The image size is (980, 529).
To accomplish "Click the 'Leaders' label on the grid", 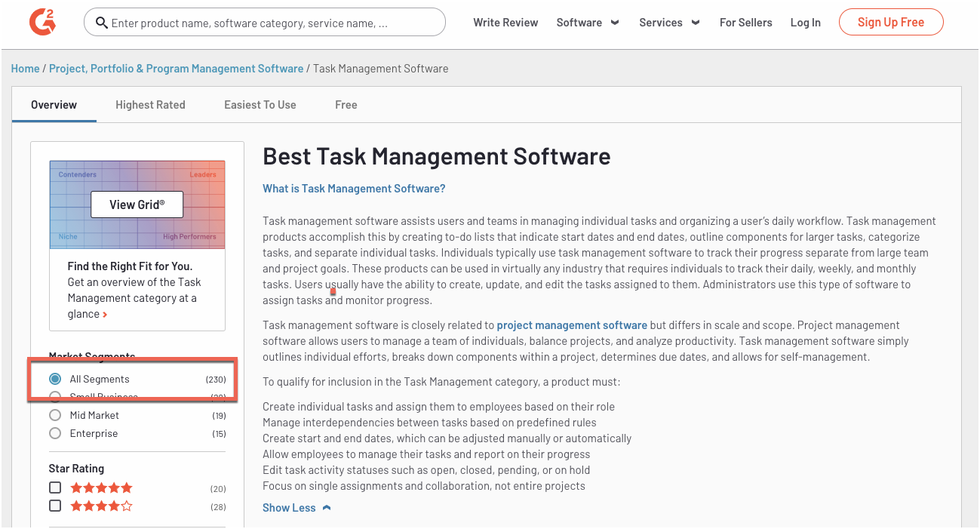I will pyautogui.click(x=203, y=175).
